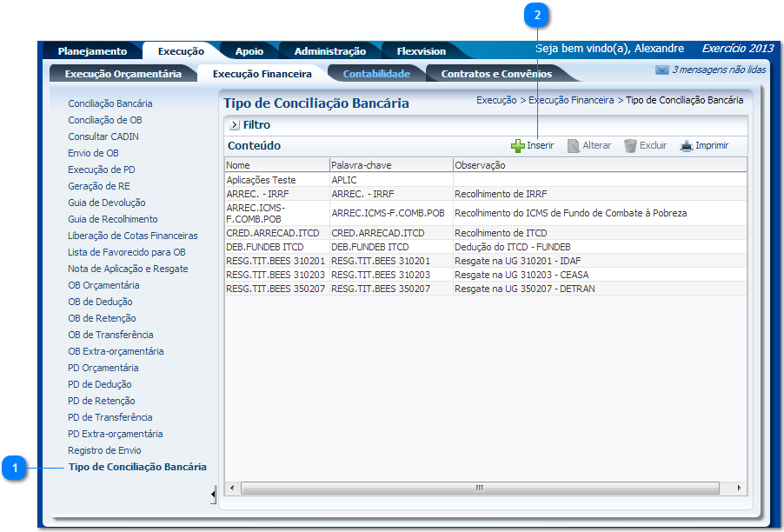Open Nota de Aplicação e Resgate
This screenshot has width=784, height=532.
[x=128, y=269]
